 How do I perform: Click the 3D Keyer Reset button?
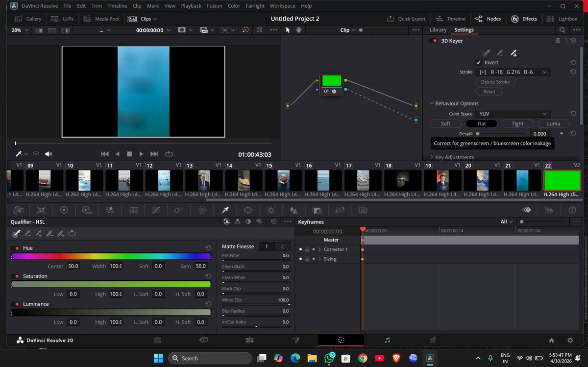pos(489,92)
